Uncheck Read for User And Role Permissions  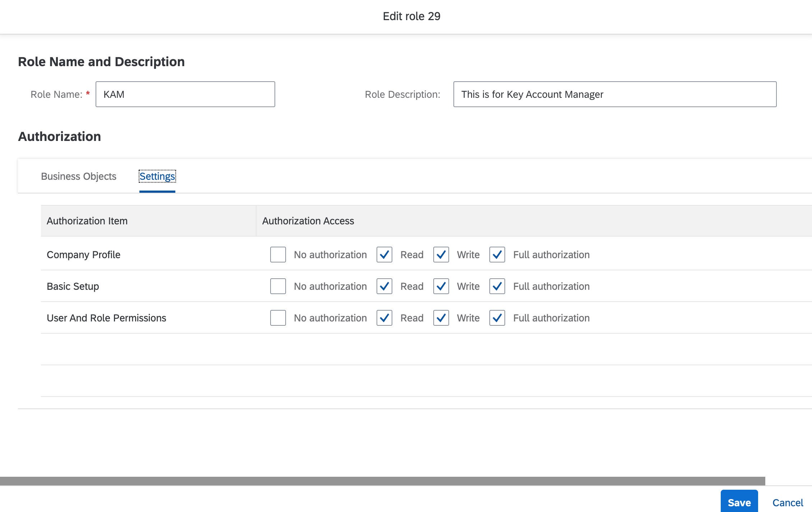384,318
